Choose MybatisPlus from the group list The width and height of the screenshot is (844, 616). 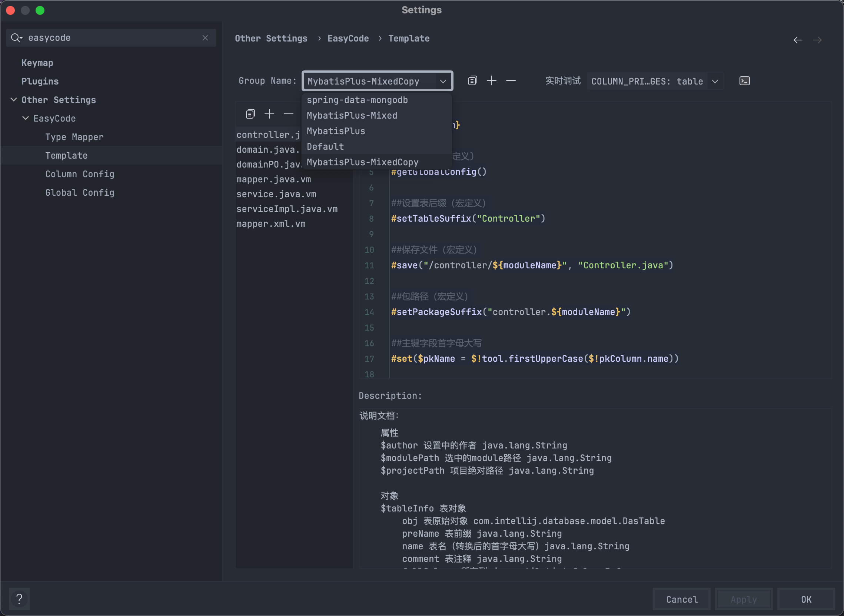point(377,131)
